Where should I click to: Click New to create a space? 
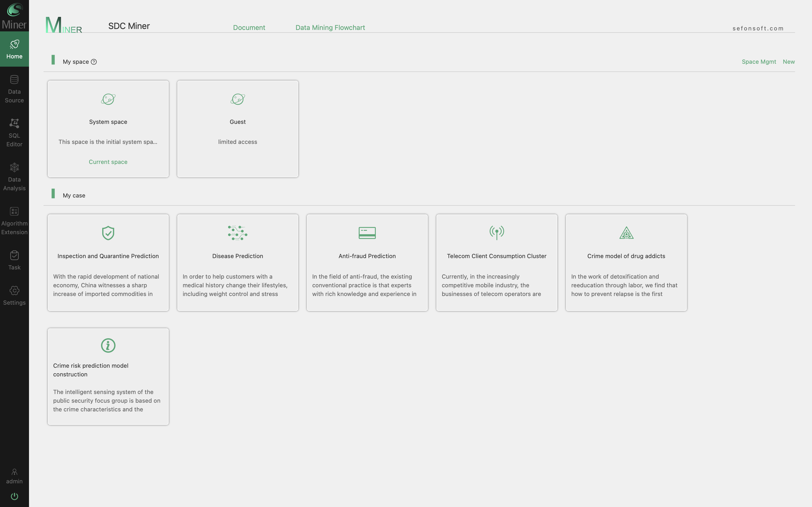789,62
